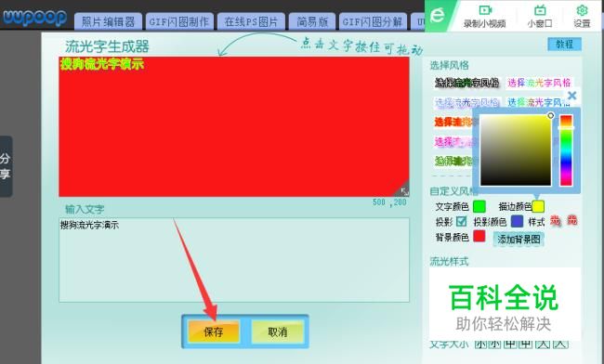Go to the GIF闪图分解 tab

tap(373, 21)
